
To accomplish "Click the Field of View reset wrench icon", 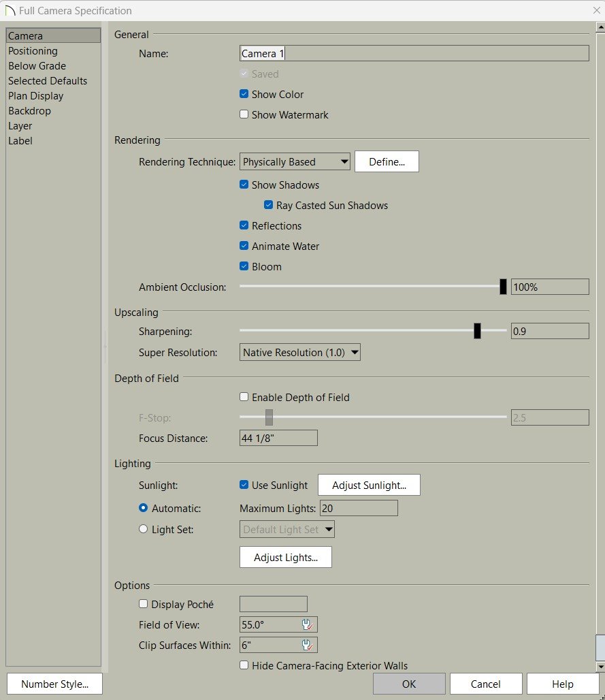I will tap(307, 624).
